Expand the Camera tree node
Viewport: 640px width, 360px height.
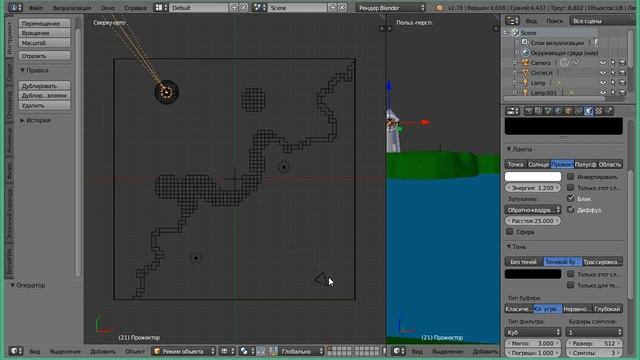coord(515,63)
